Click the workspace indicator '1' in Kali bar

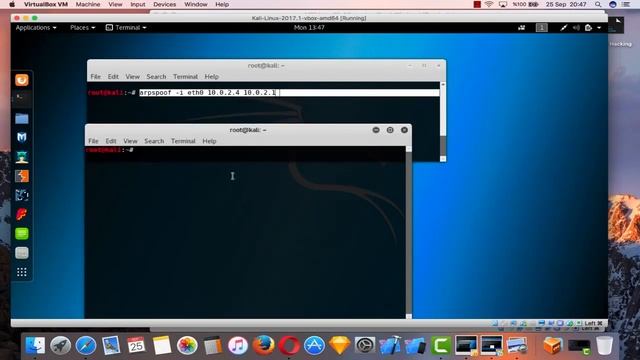click(x=542, y=28)
